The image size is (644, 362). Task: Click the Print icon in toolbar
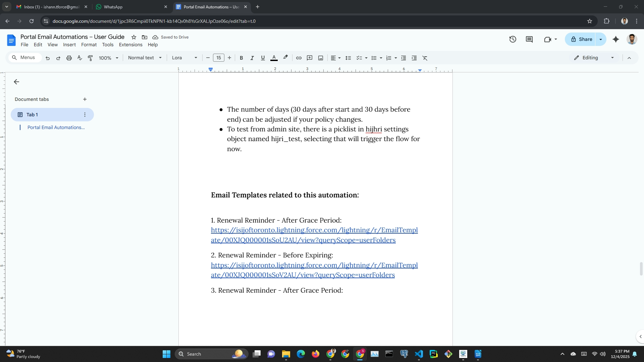tap(69, 58)
